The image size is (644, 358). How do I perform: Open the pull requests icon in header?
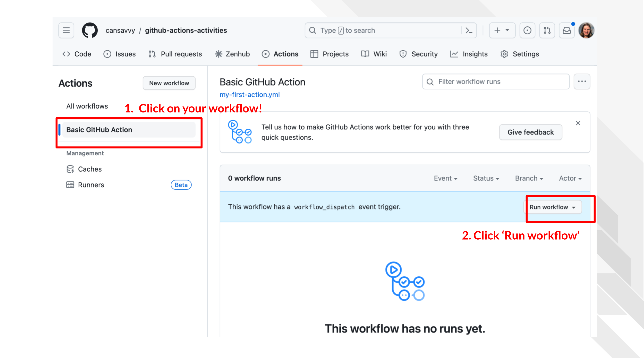547,30
